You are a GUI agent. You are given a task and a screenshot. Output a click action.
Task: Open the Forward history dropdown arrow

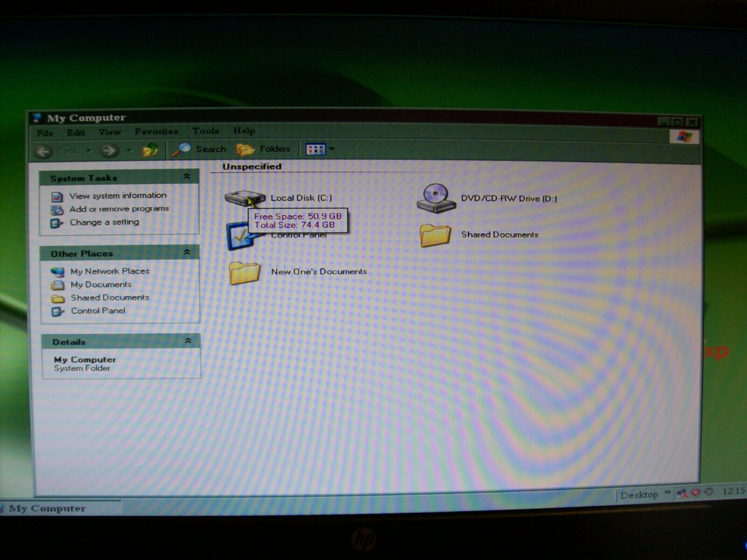click(x=129, y=150)
